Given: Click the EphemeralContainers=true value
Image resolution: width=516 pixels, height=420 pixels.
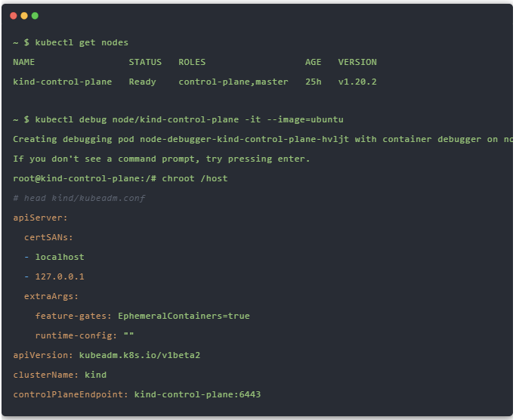Looking at the screenshot, I should [184, 316].
